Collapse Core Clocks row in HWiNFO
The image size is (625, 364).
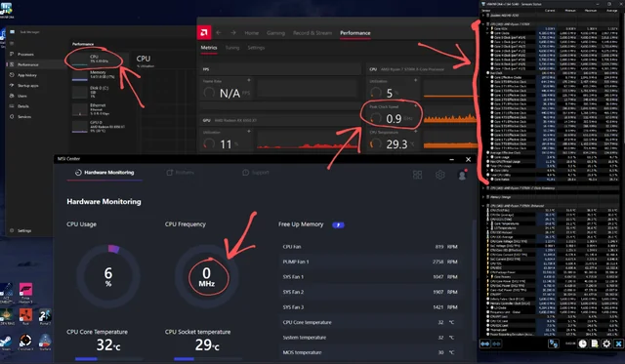click(487, 33)
